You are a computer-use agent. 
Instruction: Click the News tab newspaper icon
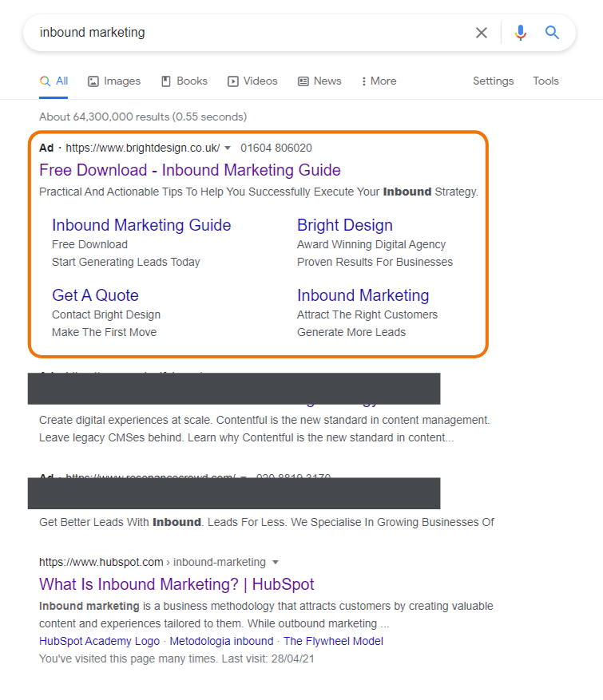click(303, 81)
